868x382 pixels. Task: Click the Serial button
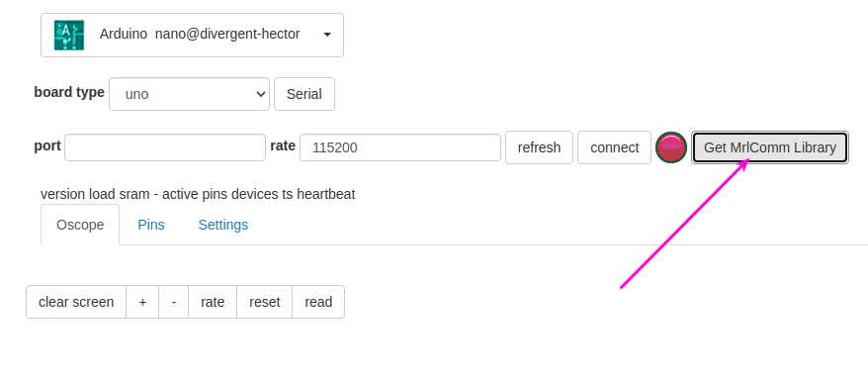(304, 94)
